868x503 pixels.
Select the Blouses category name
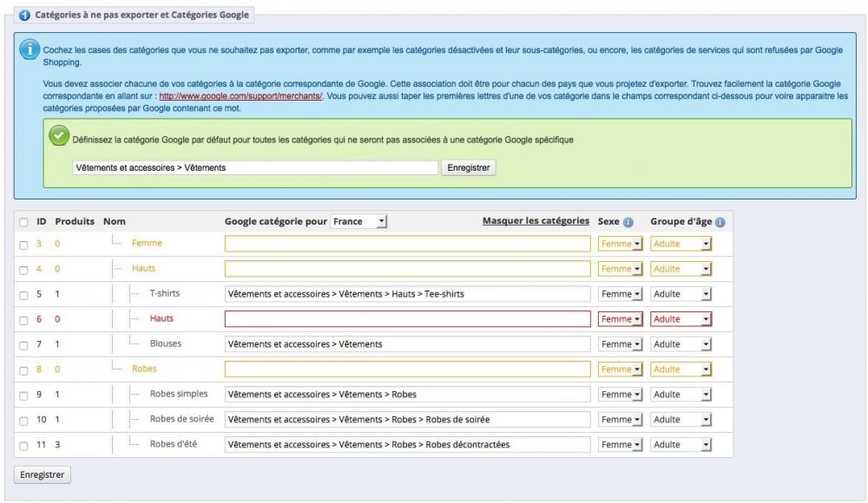coord(166,343)
